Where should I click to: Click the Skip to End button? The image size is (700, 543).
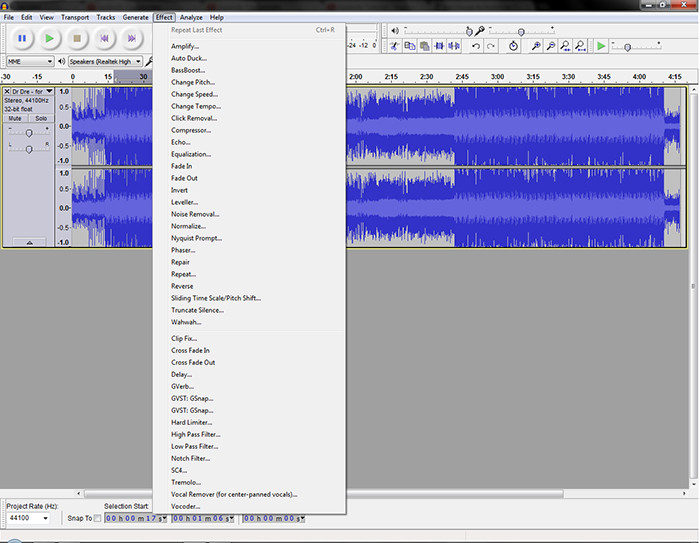click(x=132, y=39)
